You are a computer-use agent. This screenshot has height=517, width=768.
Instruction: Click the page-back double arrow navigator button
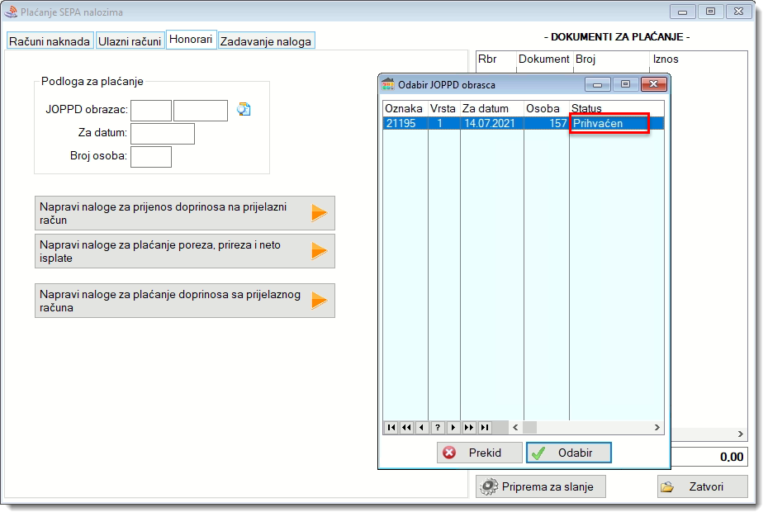click(406, 427)
